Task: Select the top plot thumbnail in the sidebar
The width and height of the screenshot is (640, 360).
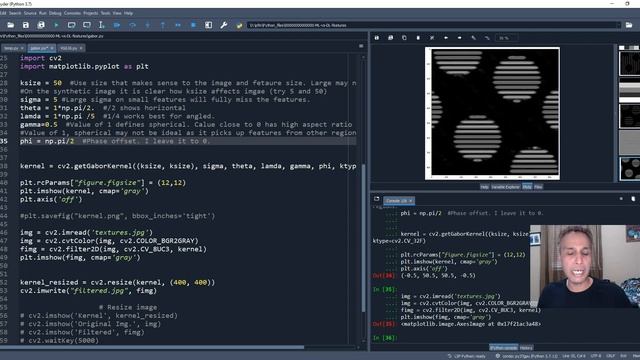Action: click(629, 63)
